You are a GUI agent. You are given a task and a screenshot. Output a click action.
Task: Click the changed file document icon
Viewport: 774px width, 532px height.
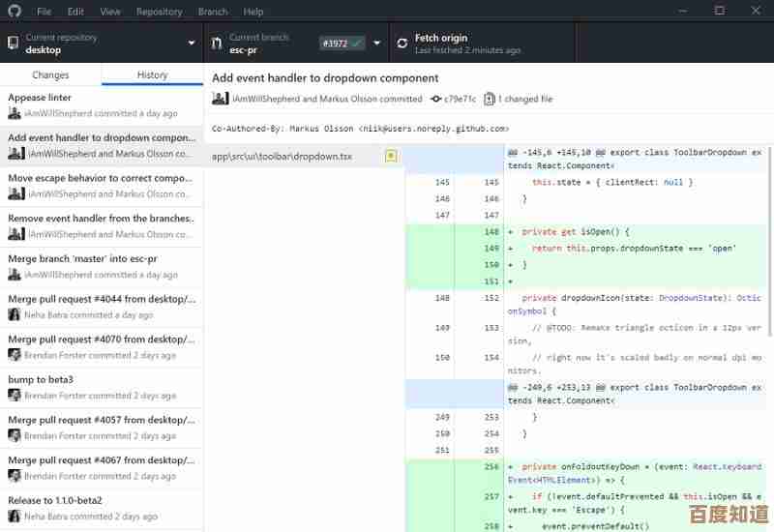tap(489, 99)
